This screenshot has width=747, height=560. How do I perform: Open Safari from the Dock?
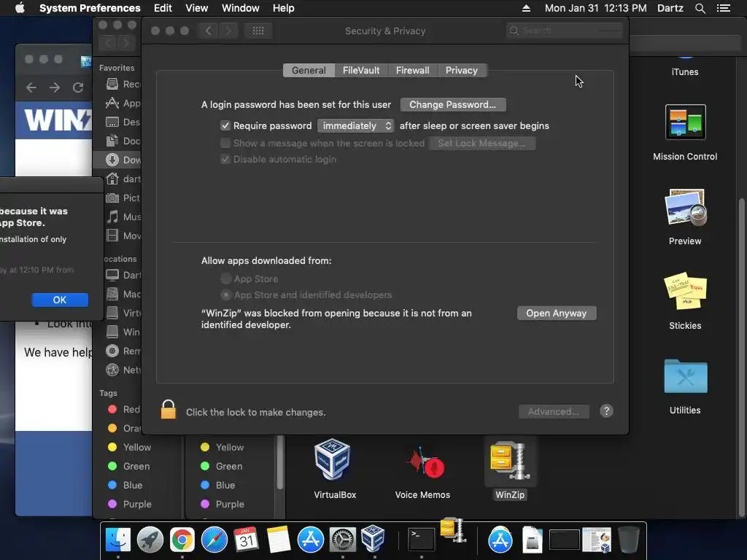click(214, 540)
